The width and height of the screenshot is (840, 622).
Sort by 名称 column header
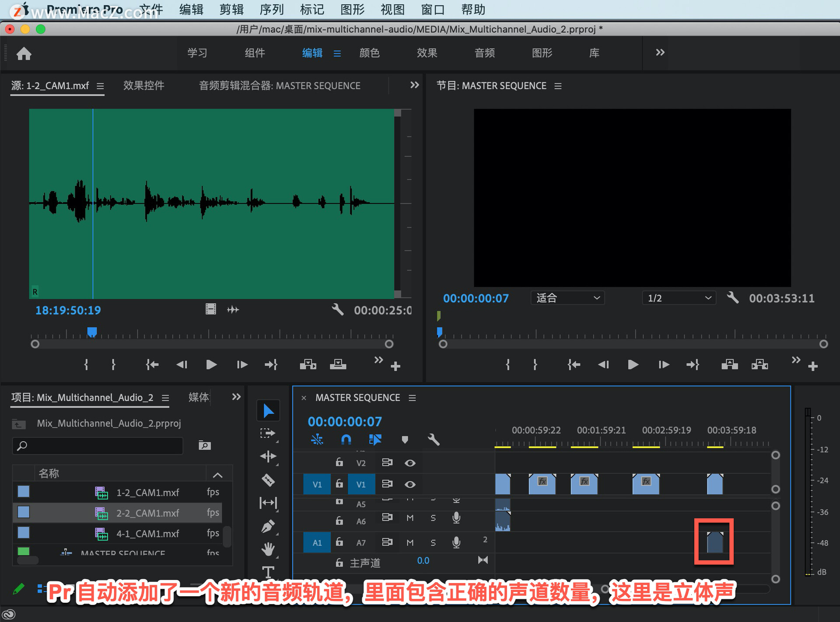coord(49,473)
